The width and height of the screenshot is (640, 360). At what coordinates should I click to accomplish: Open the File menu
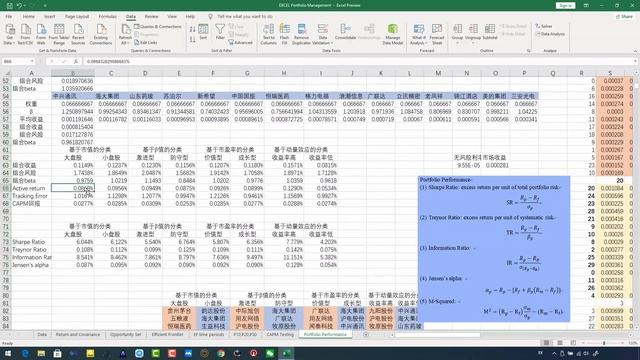click(x=9, y=17)
